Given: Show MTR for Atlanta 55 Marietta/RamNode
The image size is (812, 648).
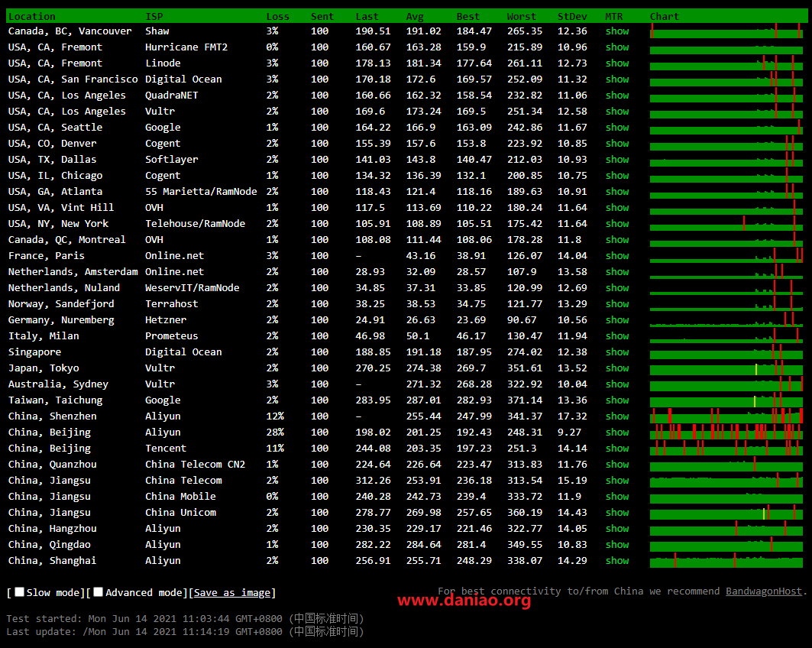Looking at the screenshot, I should pyautogui.click(x=617, y=192).
